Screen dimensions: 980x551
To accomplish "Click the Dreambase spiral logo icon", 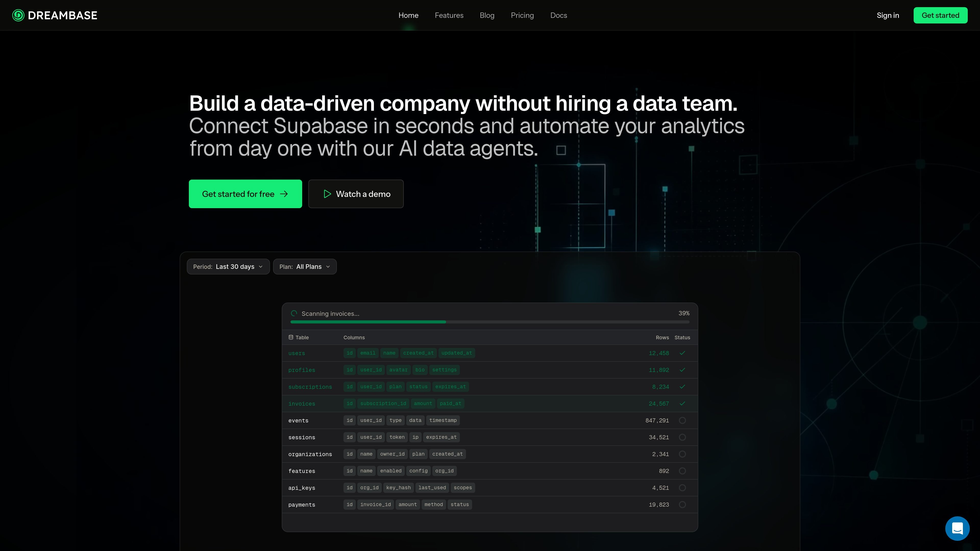I will (18, 15).
